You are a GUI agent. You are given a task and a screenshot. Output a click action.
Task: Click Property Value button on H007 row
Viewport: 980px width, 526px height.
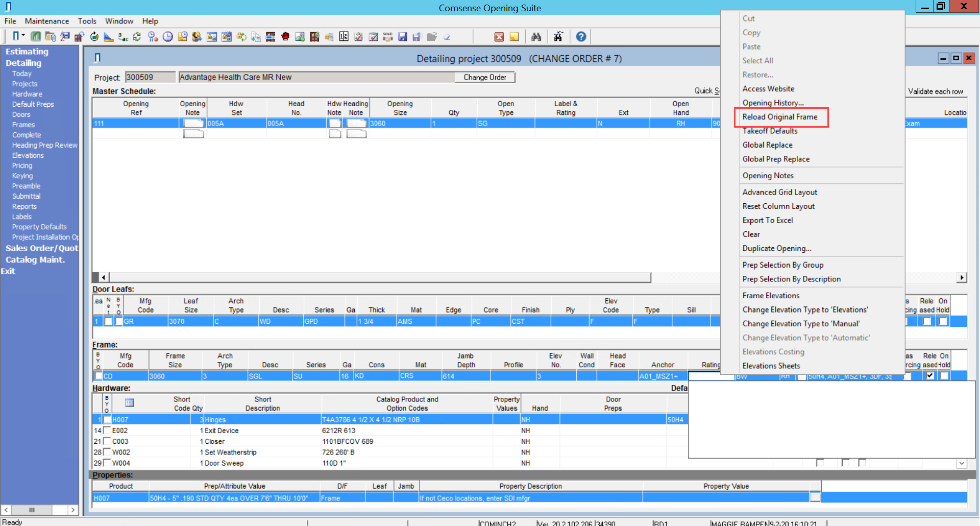click(815, 497)
